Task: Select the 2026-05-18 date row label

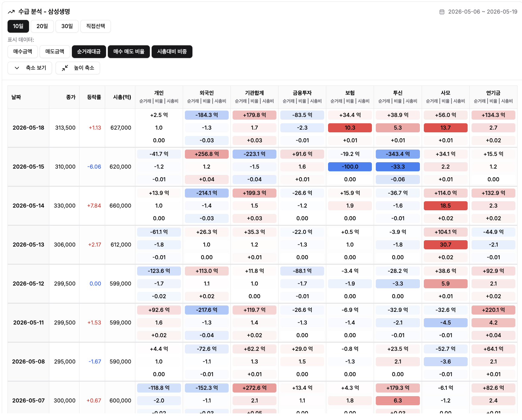Action: point(28,128)
